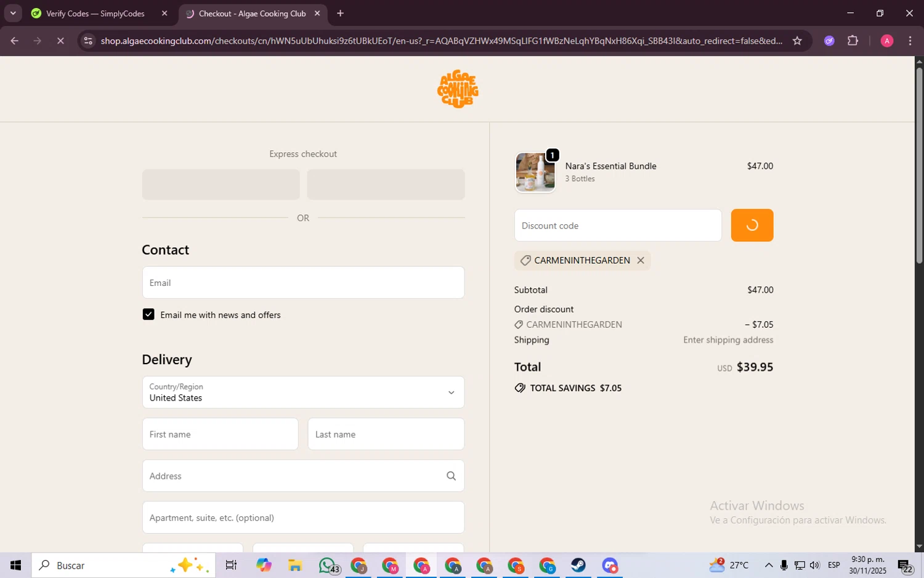Switch to the Verify Codes — SimplyCodes tab
The width and height of the screenshot is (924, 578).
tap(95, 13)
